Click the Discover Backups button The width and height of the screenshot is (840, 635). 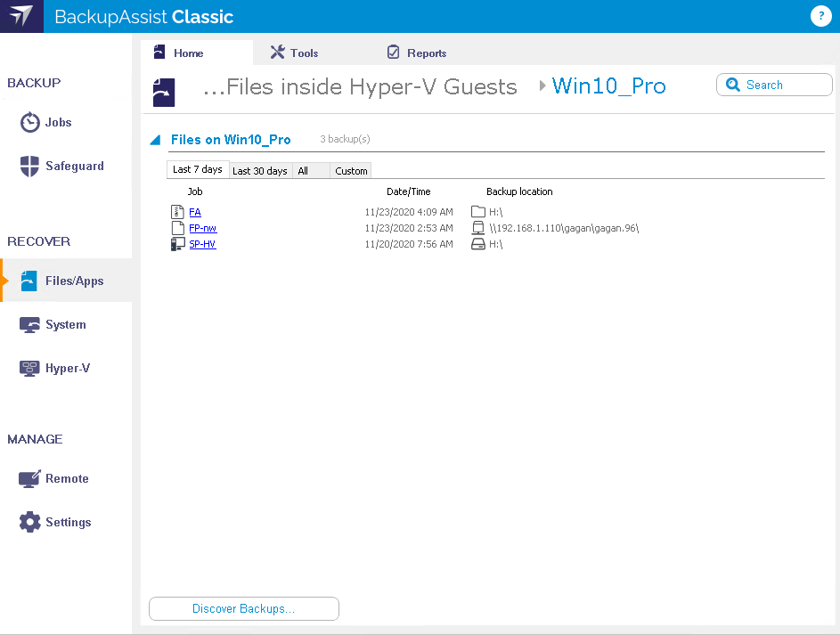click(244, 609)
